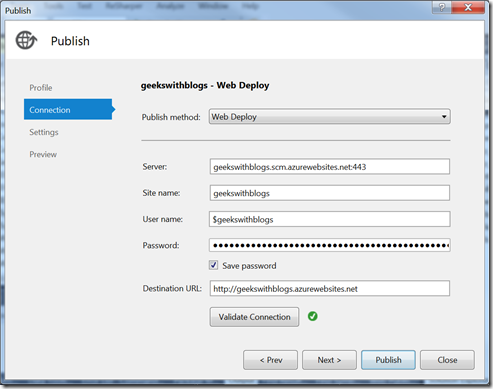493x389 pixels.
Task: Click the 'Password:' label
Action: [x=161, y=246]
